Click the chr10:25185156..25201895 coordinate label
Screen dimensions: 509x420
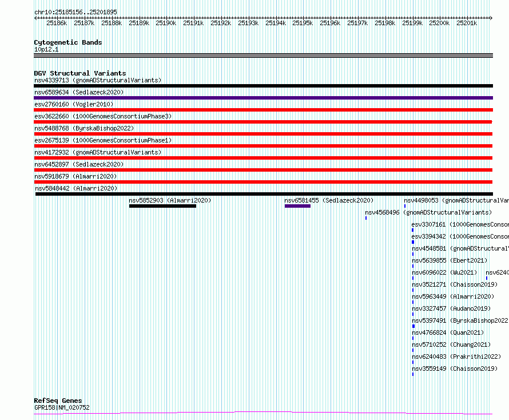[75, 12]
